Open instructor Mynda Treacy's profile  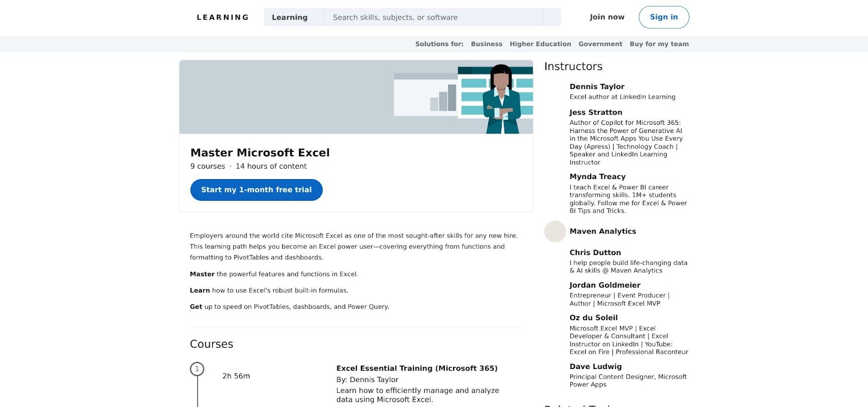point(597,177)
